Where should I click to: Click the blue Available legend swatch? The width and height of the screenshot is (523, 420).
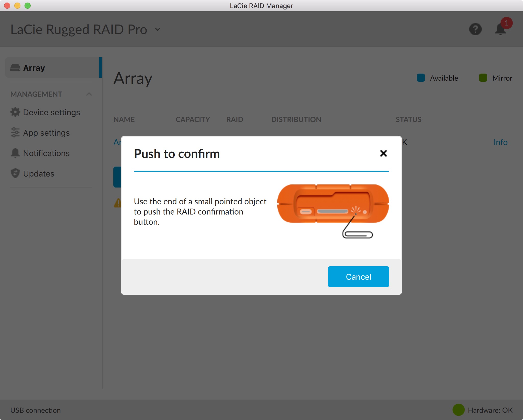421,78
